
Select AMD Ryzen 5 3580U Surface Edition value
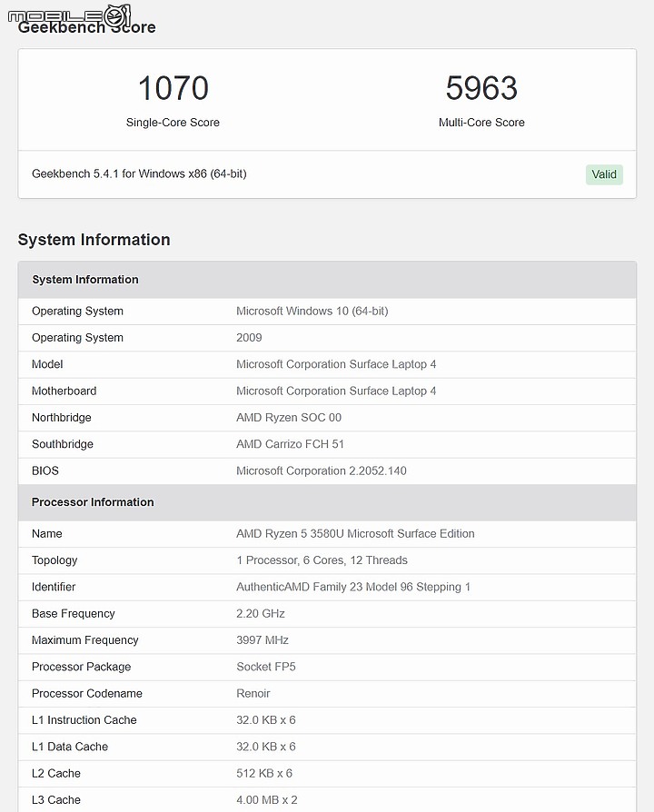pyautogui.click(x=355, y=534)
